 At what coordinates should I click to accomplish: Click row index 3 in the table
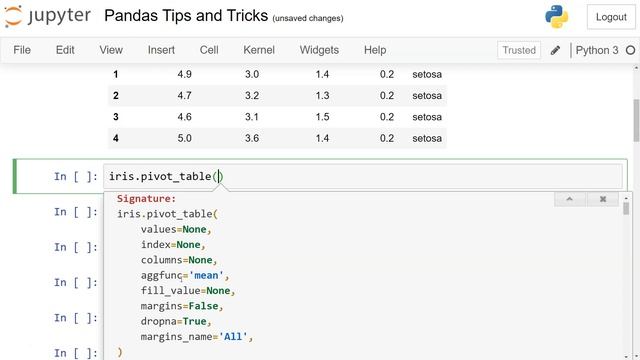click(x=116, y=117)
